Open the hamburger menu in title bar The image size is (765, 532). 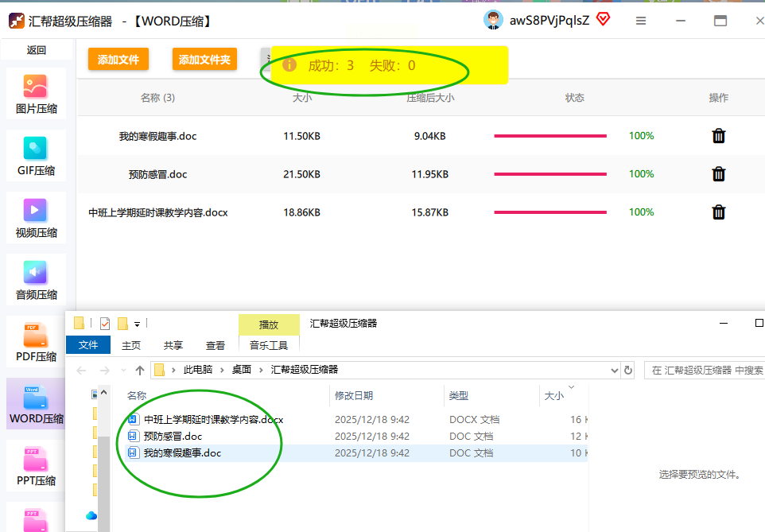(x=641, y=21)
